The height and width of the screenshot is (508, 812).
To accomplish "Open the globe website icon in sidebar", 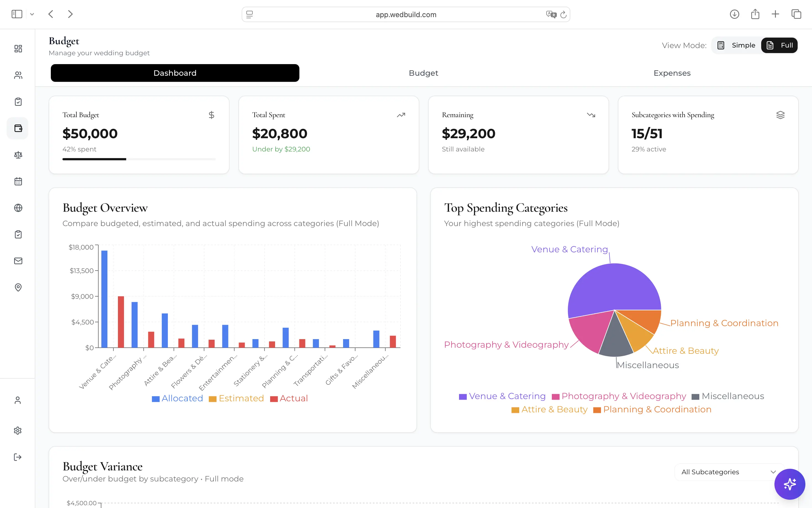I will [x=18, y=208].
